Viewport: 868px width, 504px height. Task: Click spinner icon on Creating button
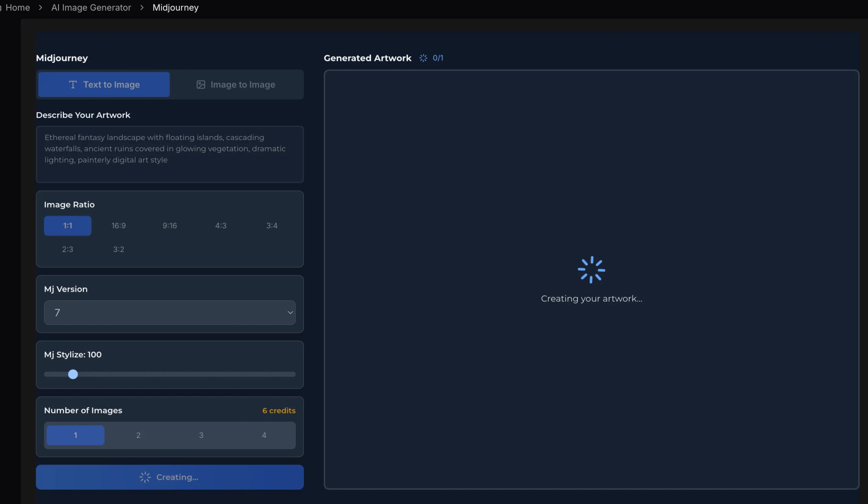[145, 477]
